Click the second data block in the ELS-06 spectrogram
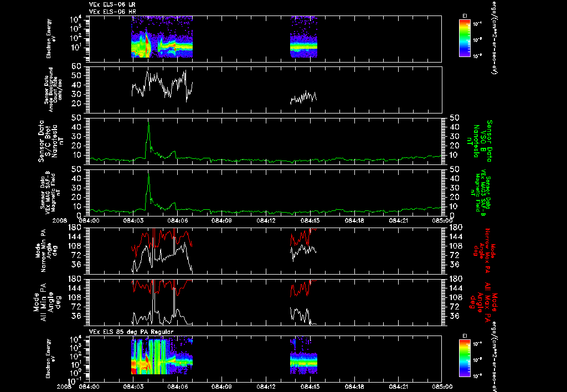 pos(304,37)
